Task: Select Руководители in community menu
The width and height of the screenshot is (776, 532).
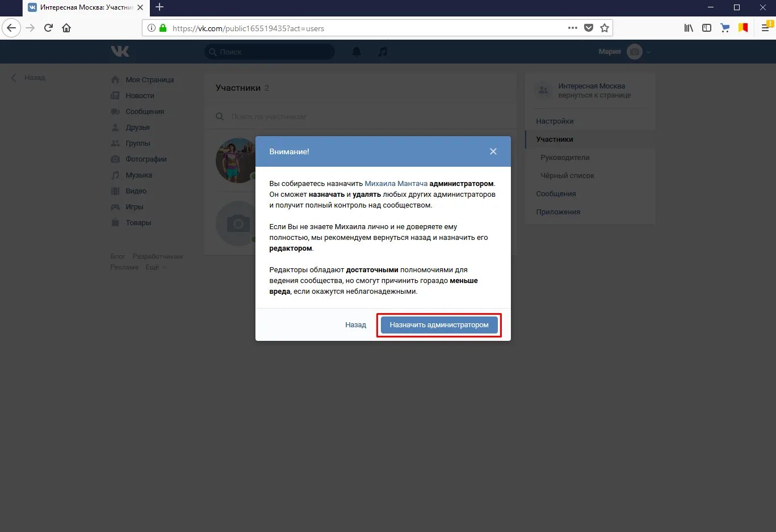Action: [x=565, y=158]
